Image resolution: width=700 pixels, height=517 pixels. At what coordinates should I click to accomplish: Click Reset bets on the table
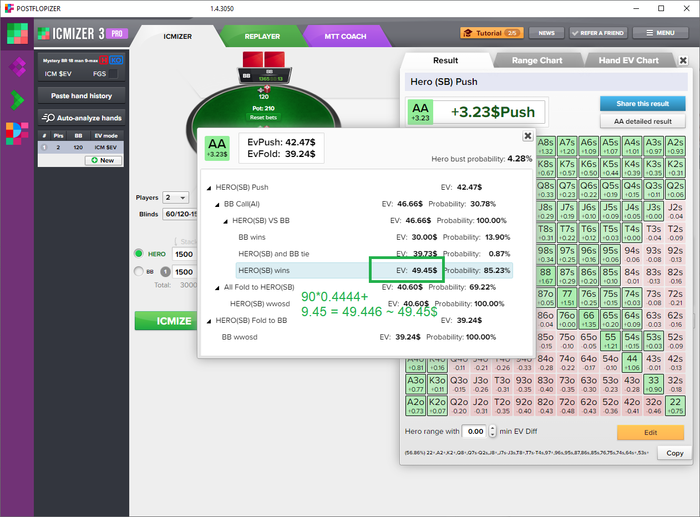click(263, 117)
